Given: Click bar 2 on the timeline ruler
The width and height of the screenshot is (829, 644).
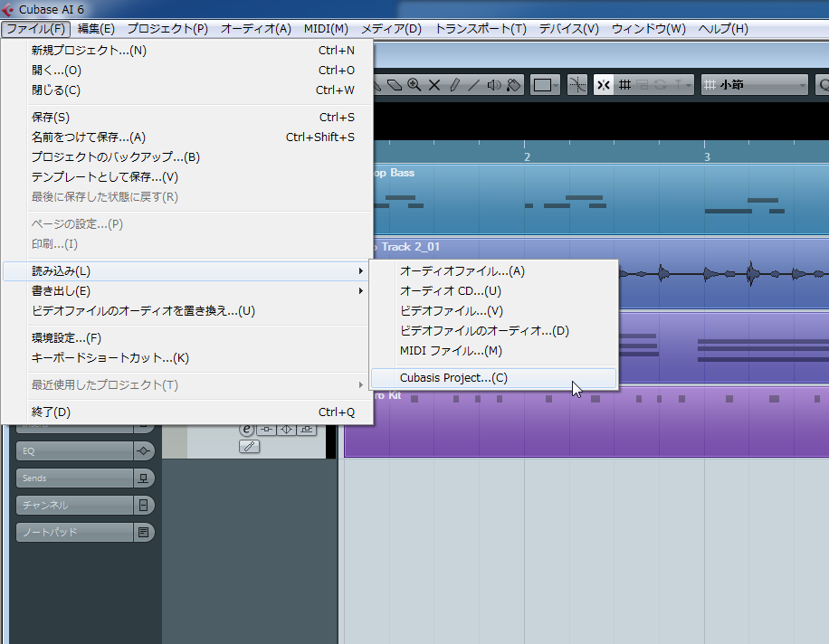Looking at the screenshot, I should (527, 156).
